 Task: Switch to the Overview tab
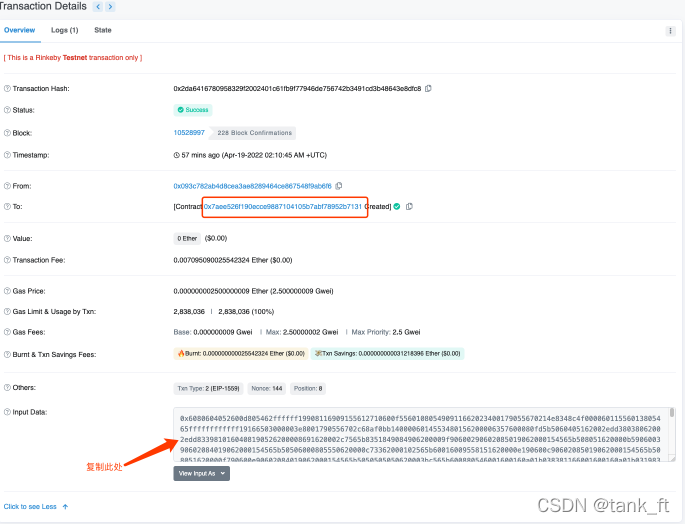[x=20, y=30]
